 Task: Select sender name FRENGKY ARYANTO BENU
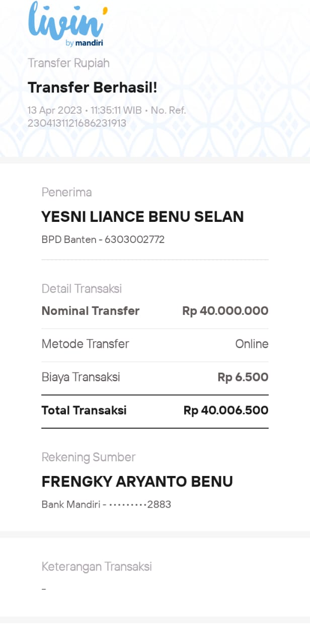point(137,481)
